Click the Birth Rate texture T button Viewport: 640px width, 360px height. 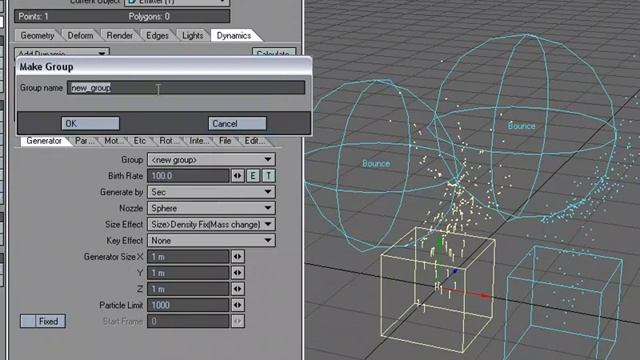(x=269, y=176)
